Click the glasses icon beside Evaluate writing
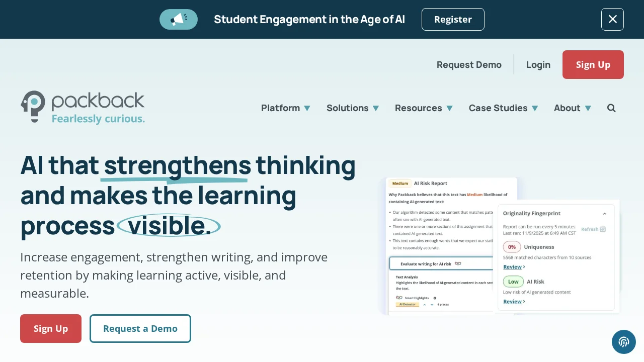Viewport: 644px width, 362px height. coord(458,263)
